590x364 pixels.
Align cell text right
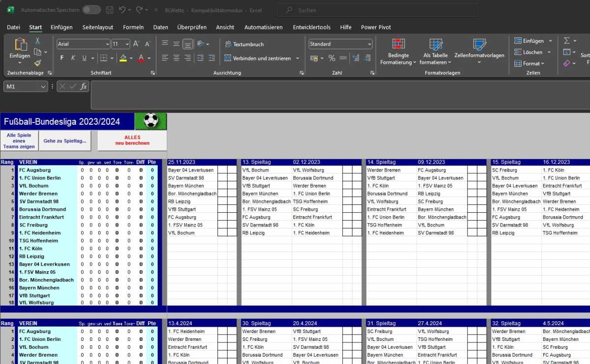coord(187,58)
